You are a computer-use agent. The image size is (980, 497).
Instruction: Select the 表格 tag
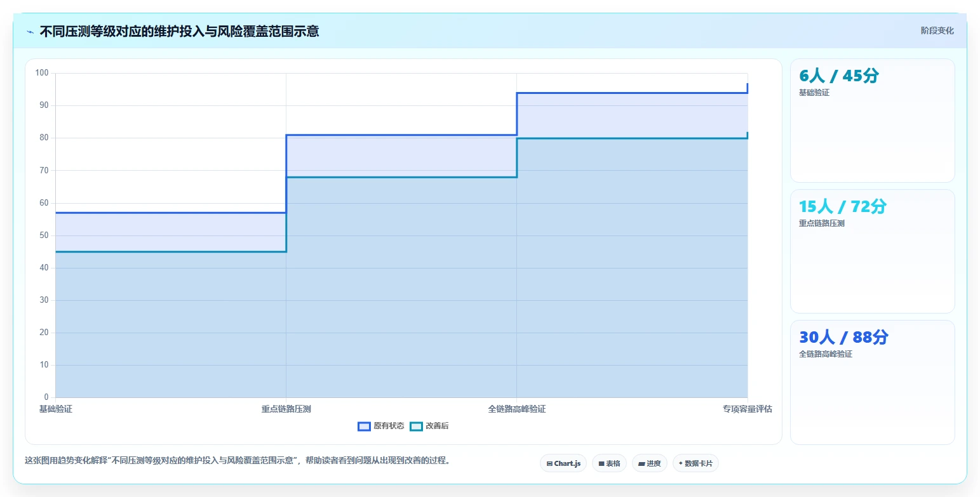(x=609, y=463)
